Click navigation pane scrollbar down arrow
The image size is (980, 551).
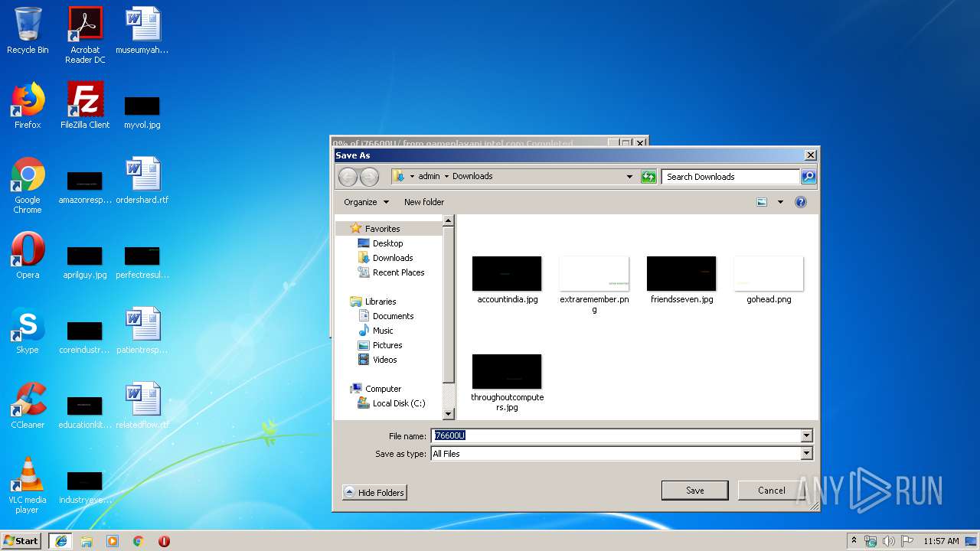[x=449, y=413]
